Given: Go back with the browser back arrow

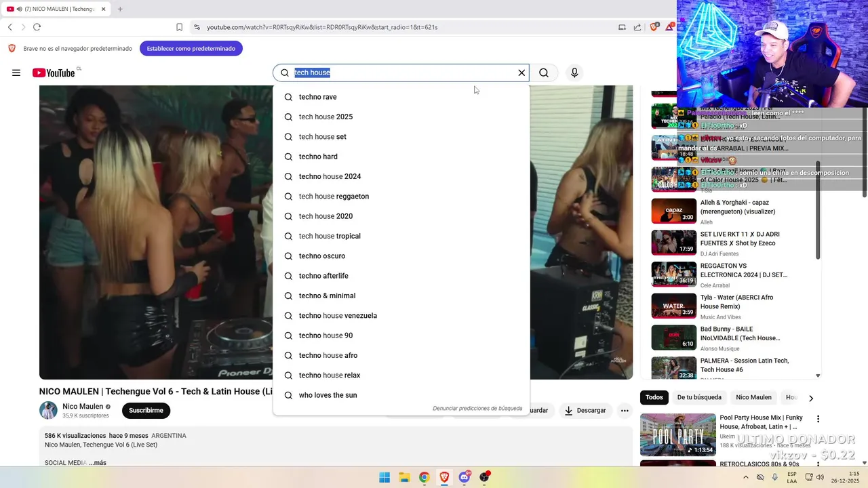Looking at the screenshot, I should pos(9,27).
